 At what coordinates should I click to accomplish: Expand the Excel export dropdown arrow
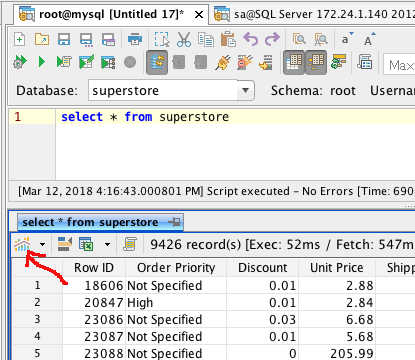(x=107, y=244)
